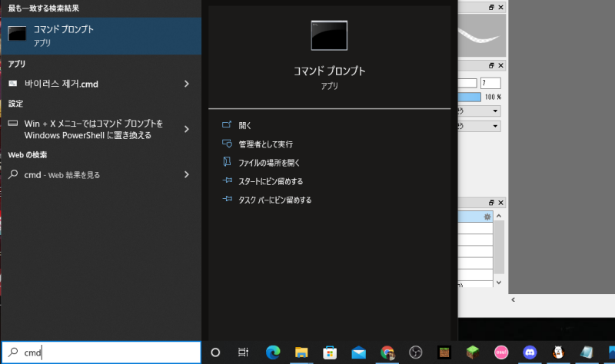Open OBS Studio from taskbar
Image resolution: width=615 pixels, height=364 pixels.
pos(415,352)
